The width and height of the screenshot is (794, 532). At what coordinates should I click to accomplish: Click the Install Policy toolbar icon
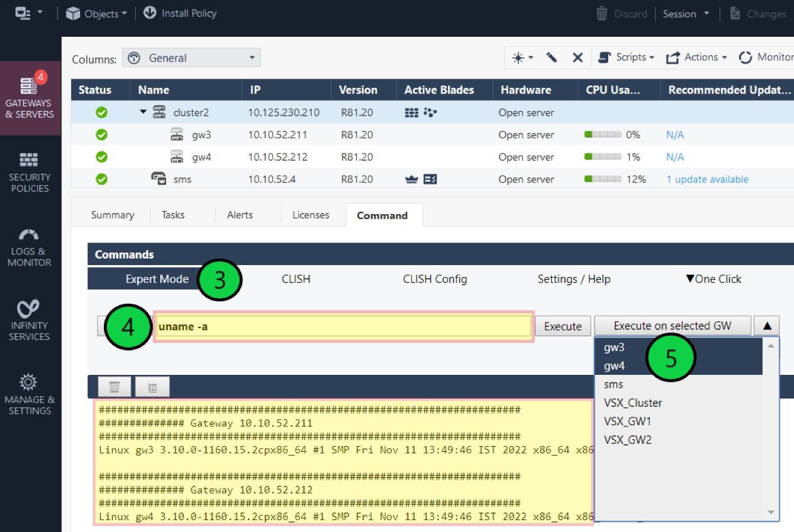click(x=150, y=13)
